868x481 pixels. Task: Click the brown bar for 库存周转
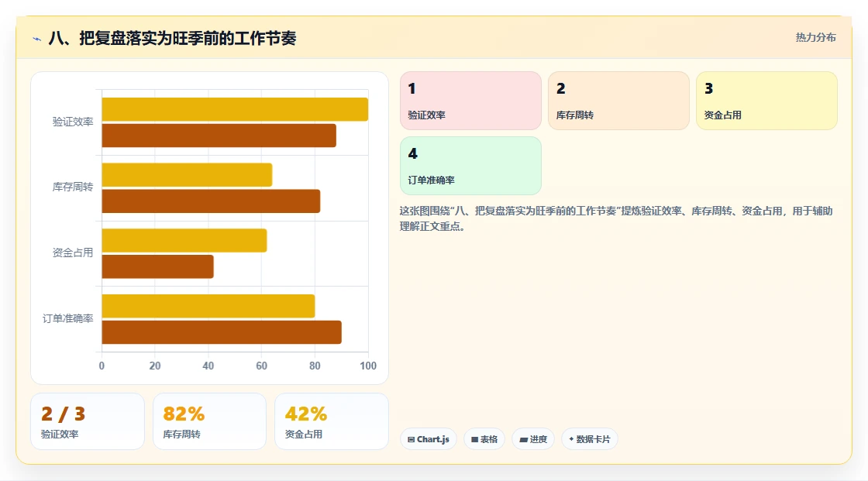pyautogui.click(x=211, y=201)
